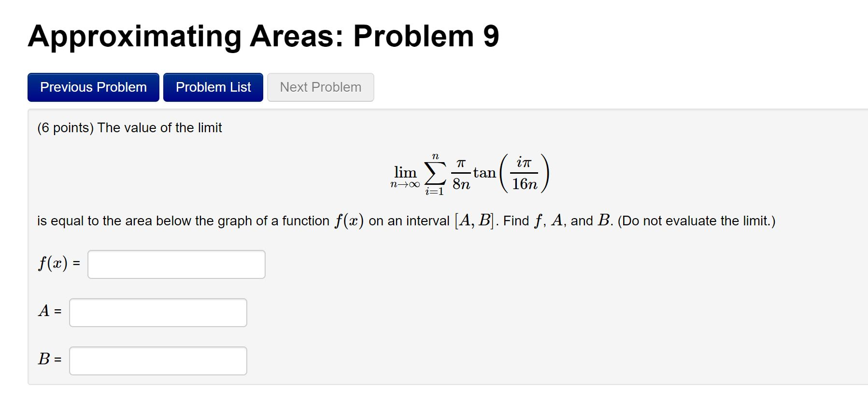
Task: Focus the first answer input for f(x)
Action: [x=176, y=264]
